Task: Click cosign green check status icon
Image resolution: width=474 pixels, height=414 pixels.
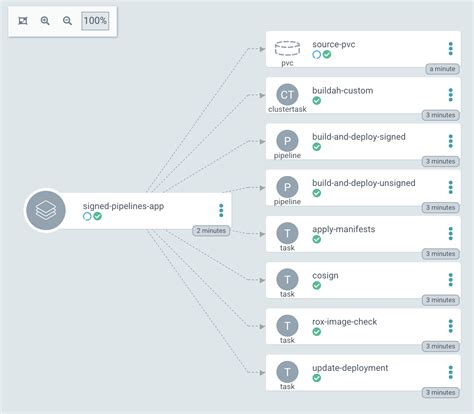Action: [317, 285]
